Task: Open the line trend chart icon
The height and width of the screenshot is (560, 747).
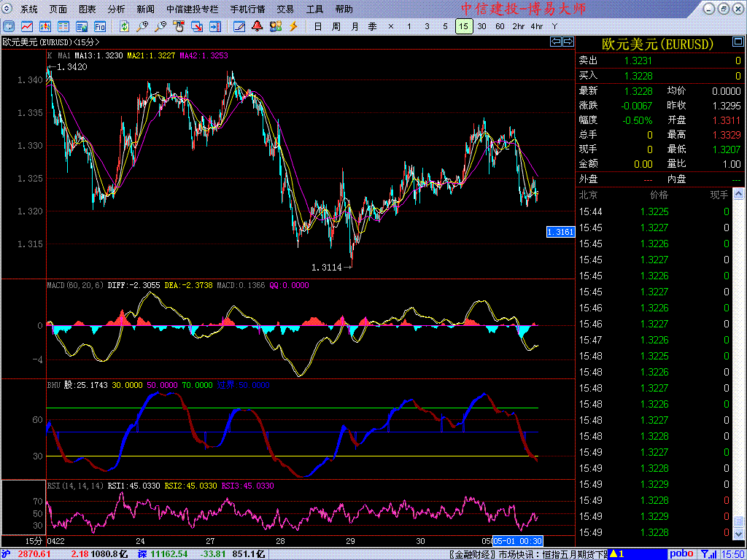Action: tap(27, 26)
